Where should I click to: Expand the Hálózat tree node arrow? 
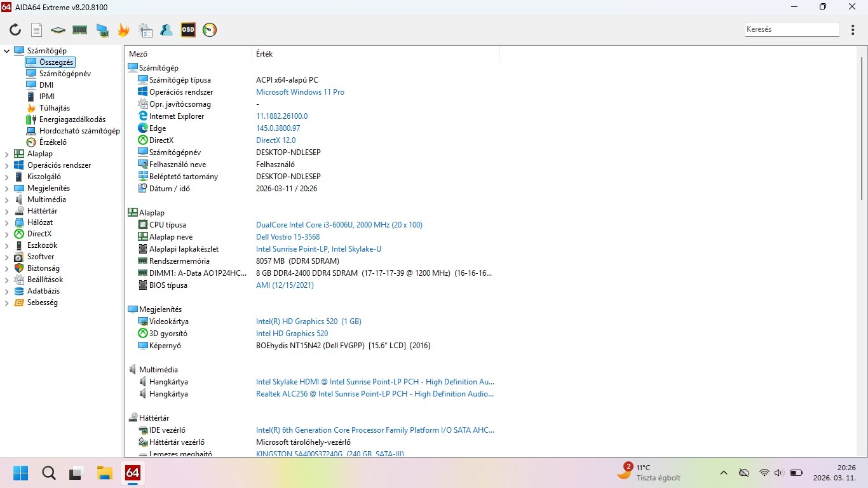[7, 222]
